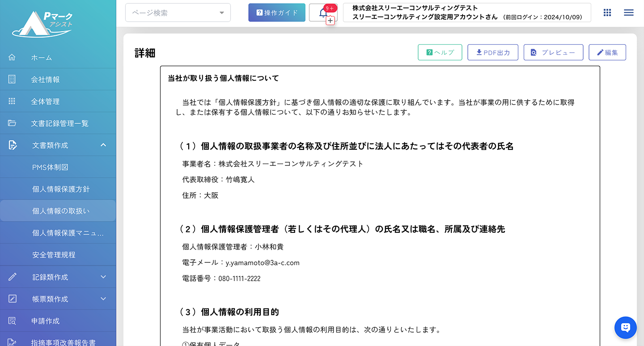Open the hamburger menu icon
The height and width of the screenshot is (346, 644).
coord(628,13)
